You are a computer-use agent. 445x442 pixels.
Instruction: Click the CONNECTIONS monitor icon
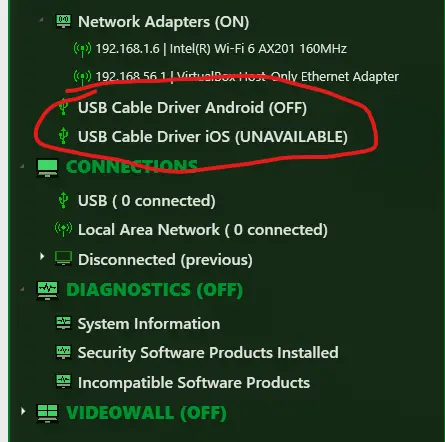(x=47, y=168)
